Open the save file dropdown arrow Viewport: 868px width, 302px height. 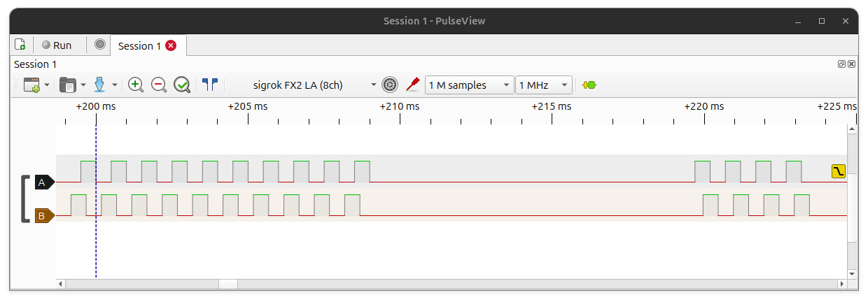click(115, 85)
